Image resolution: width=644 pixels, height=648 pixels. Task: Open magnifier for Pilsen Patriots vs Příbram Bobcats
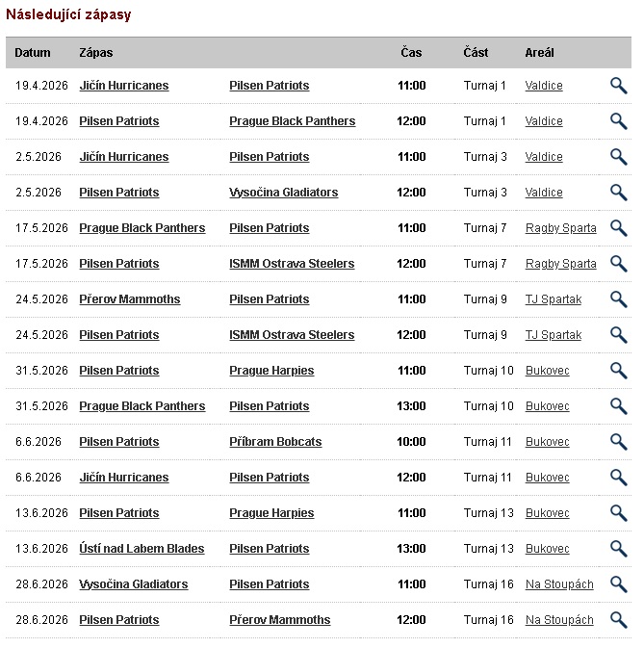(x=618, y=442)
